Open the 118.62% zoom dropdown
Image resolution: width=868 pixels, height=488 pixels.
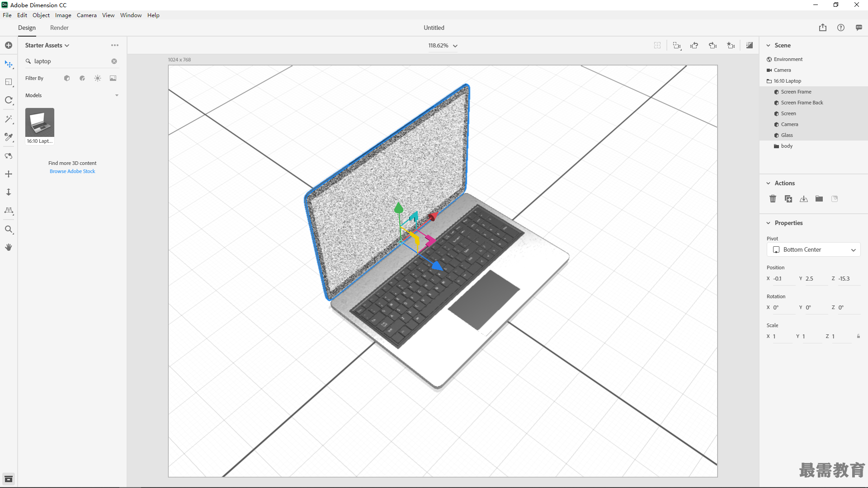[x=443, y=46]
